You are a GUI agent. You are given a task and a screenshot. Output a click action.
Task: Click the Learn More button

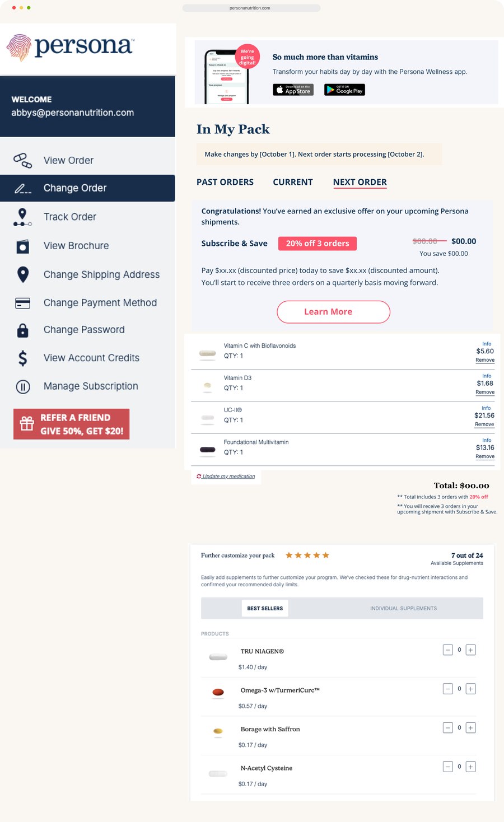coord(333,312)
